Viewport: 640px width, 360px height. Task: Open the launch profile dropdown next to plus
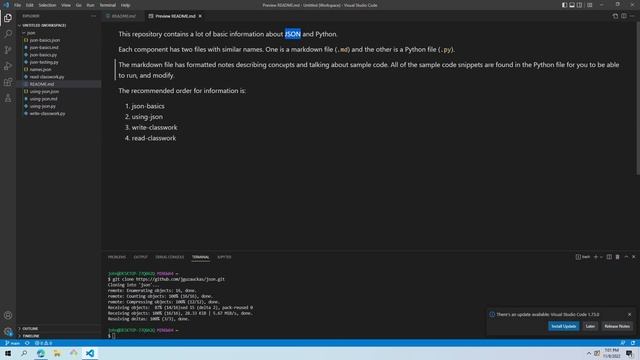pos(601,257)
